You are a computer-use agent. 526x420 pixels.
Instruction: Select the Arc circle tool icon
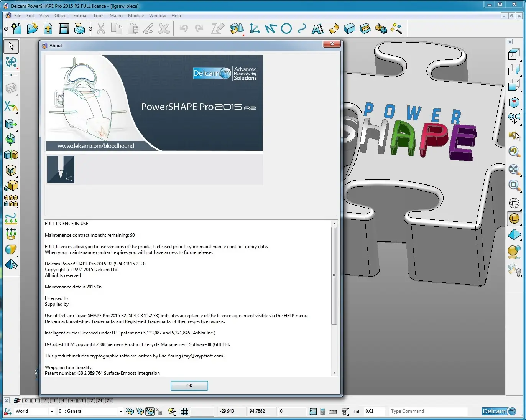click(286, 29)
